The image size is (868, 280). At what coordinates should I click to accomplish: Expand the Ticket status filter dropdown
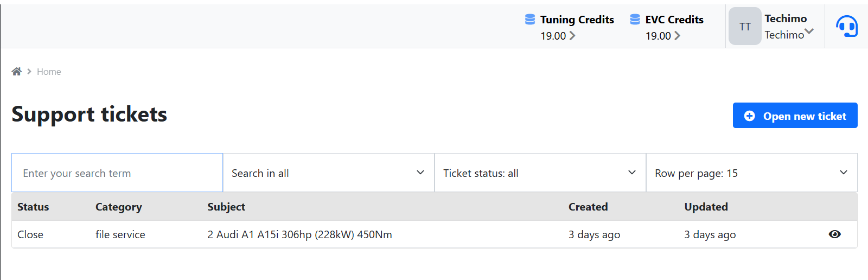540,173
